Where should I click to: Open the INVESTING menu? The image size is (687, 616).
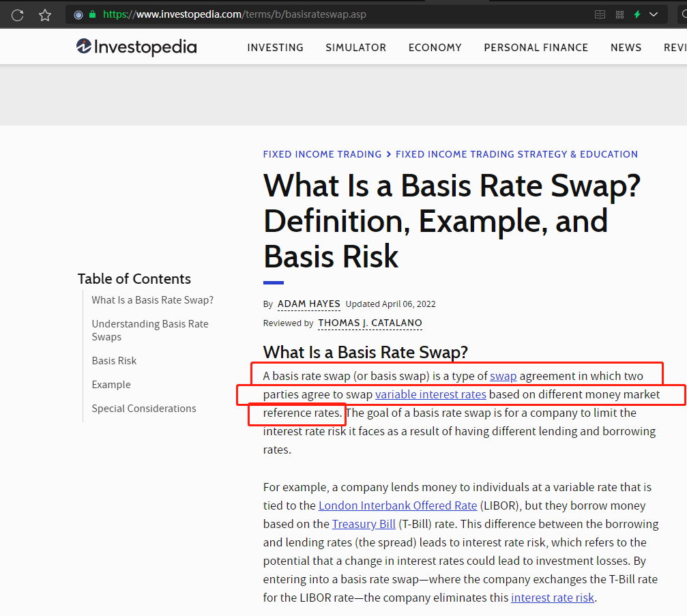coord(275,47)
